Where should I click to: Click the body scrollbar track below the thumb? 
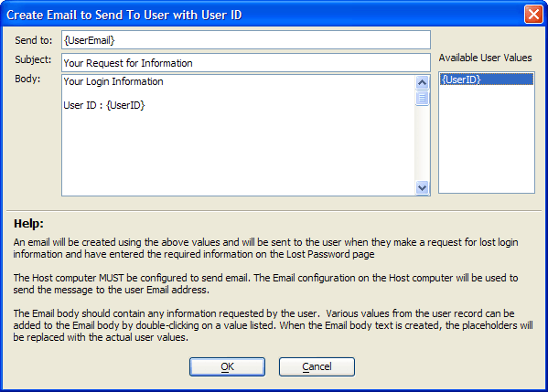pyautogui.click(x=422, y=143)
